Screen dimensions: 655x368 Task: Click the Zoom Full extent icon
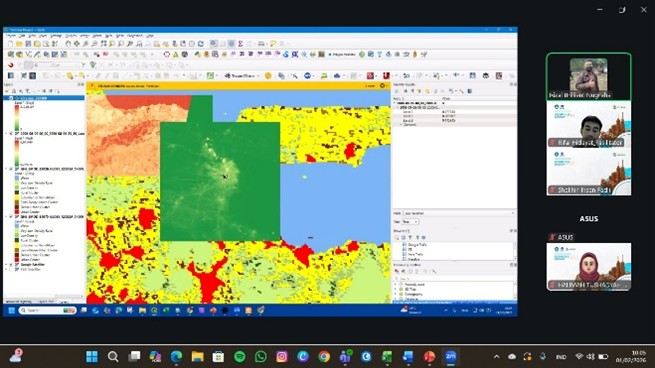click(x=103, y=43)
